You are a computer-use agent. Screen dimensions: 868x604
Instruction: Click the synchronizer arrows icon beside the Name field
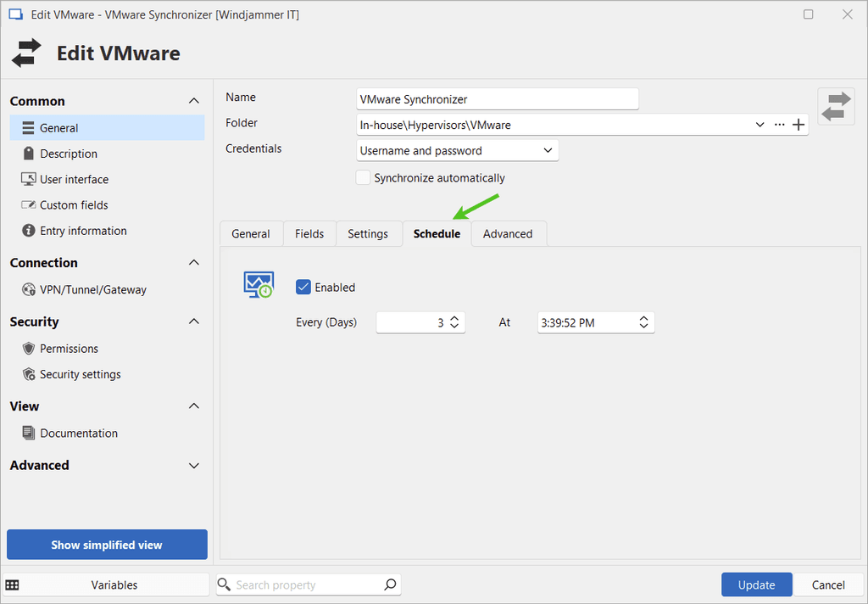(836, 107)
